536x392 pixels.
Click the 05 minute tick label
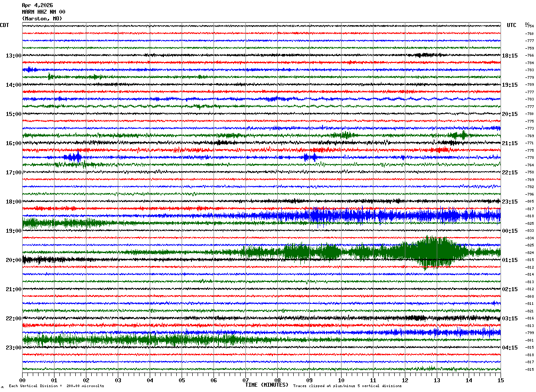[x=182, y=380]
